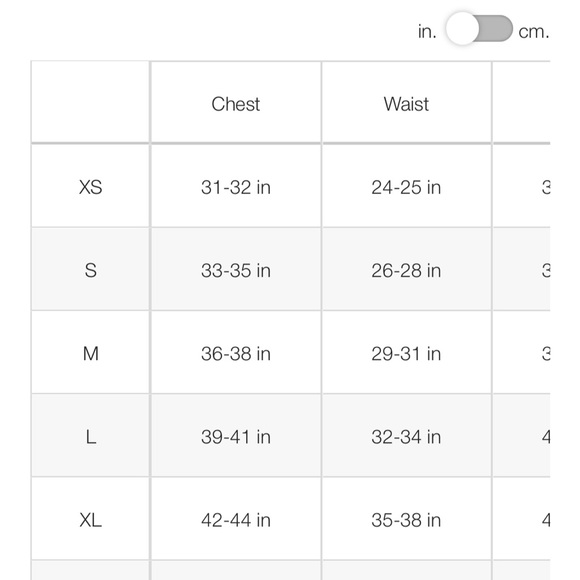
Task: Click the XS chest cell 31-32 in
Action: pos(236,187)
